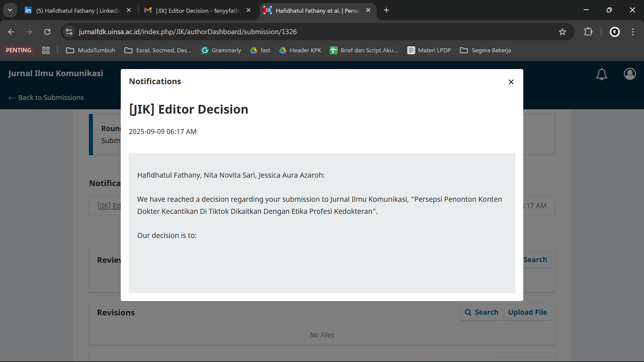
Task: Switch to the Gmail Editor Decision tab
Action: click(x=197, y=10)
